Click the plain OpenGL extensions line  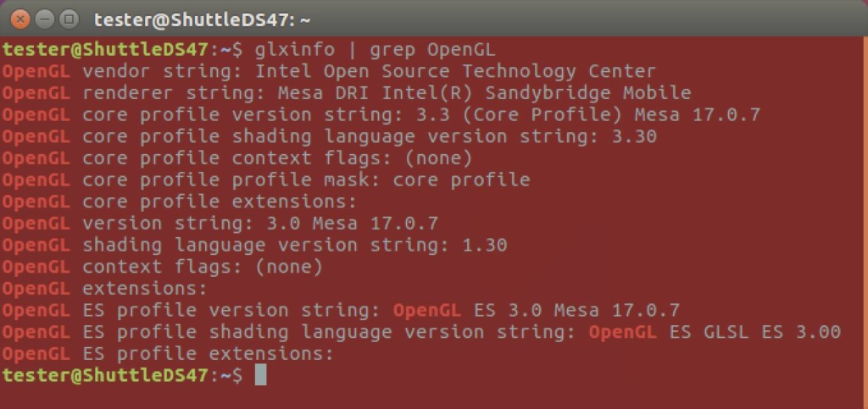pyautogui.click(x=145, y=289)
